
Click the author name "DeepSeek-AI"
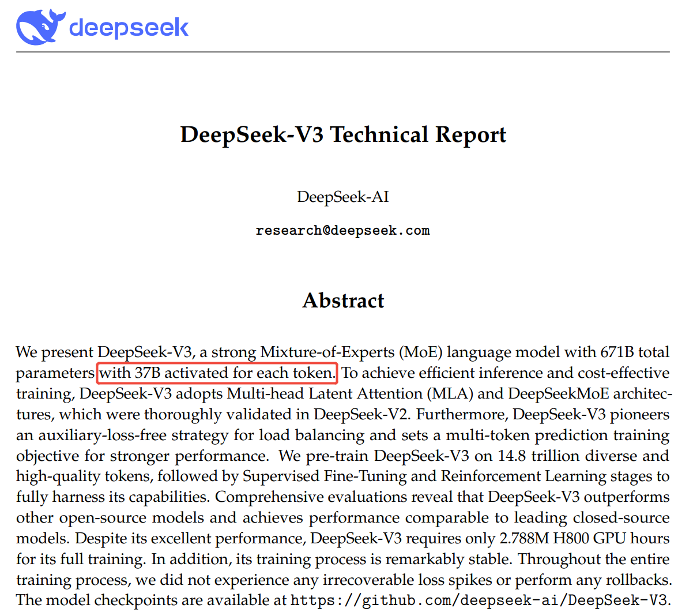pos(342,197)
